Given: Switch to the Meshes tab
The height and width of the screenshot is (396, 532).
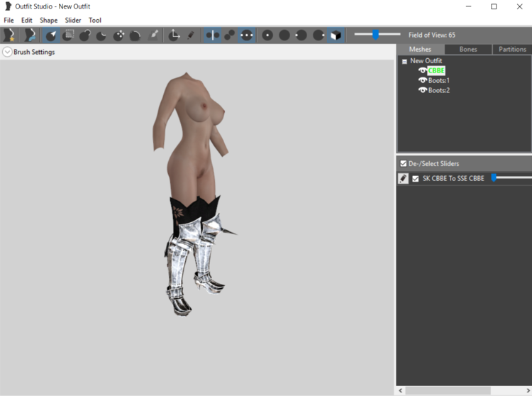Looking at the screenshot, I should tap(420, 49).
